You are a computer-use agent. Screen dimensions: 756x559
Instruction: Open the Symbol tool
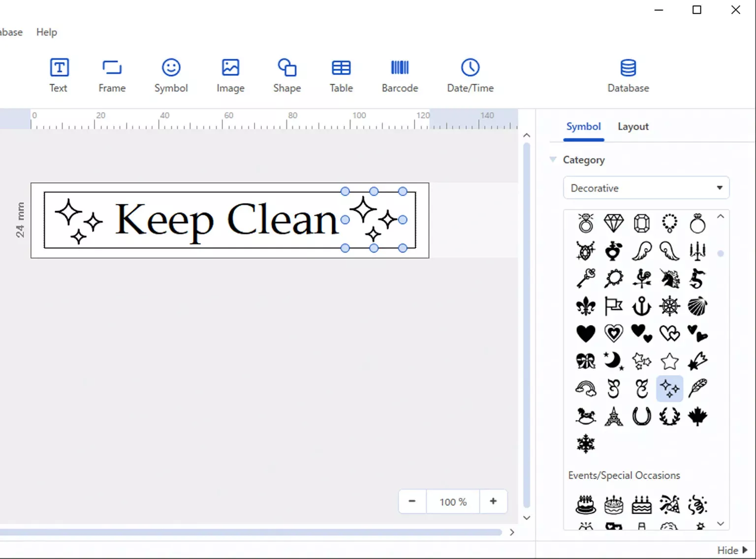tap(171, 75)
